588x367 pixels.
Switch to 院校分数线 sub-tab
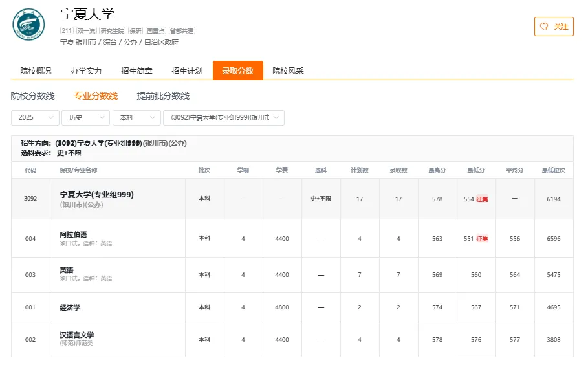(32, 96)
